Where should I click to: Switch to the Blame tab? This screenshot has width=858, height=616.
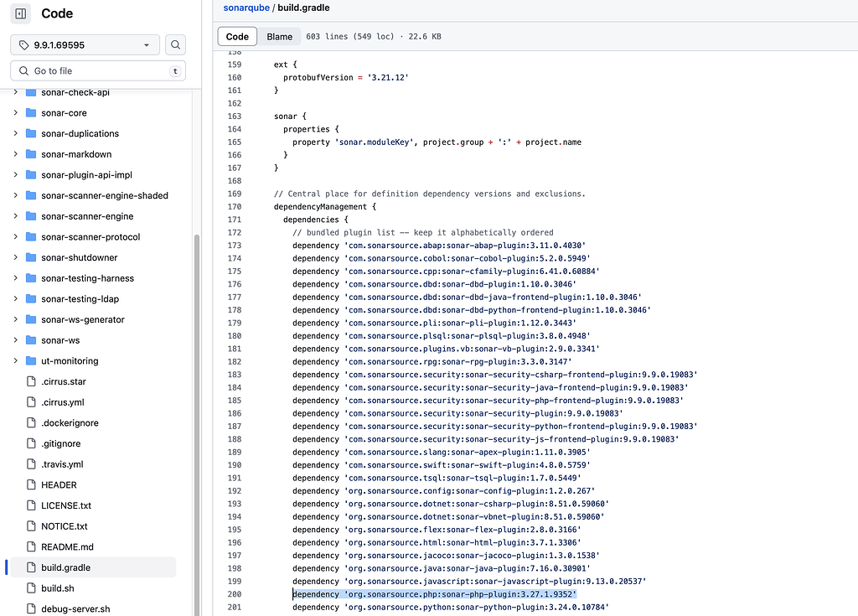click(280, 37)
